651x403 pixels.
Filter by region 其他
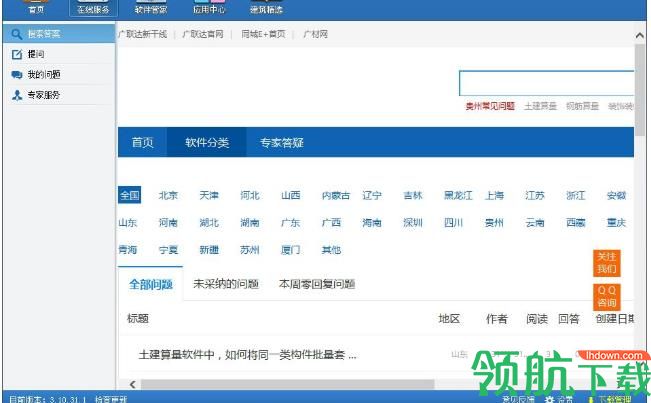(331, 249)
